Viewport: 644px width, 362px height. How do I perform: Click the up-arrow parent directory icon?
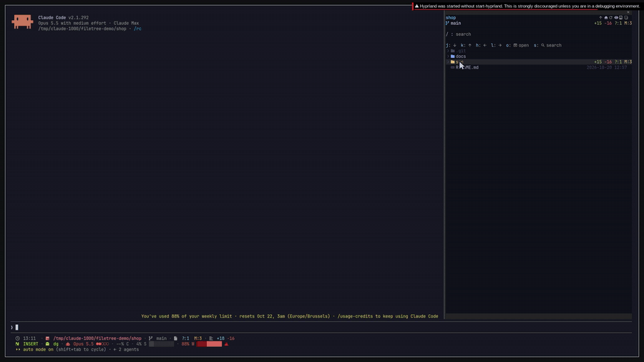click(x=600, y=18)
